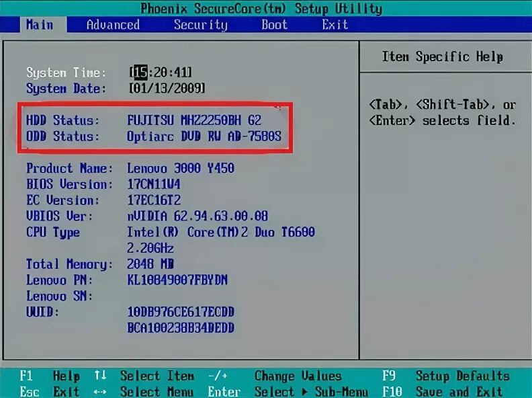Click the UUID label
The image size is (532, 398).
click(42, 312)
